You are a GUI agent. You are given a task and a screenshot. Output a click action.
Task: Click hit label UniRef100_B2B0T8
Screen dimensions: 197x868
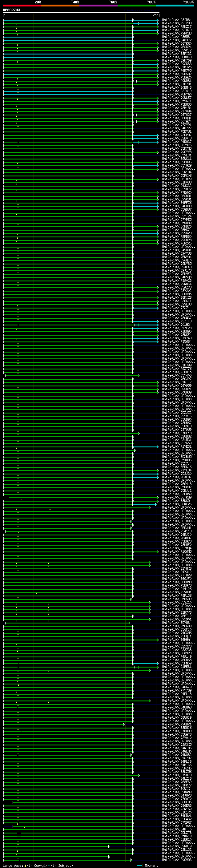[x=177, y=139]
